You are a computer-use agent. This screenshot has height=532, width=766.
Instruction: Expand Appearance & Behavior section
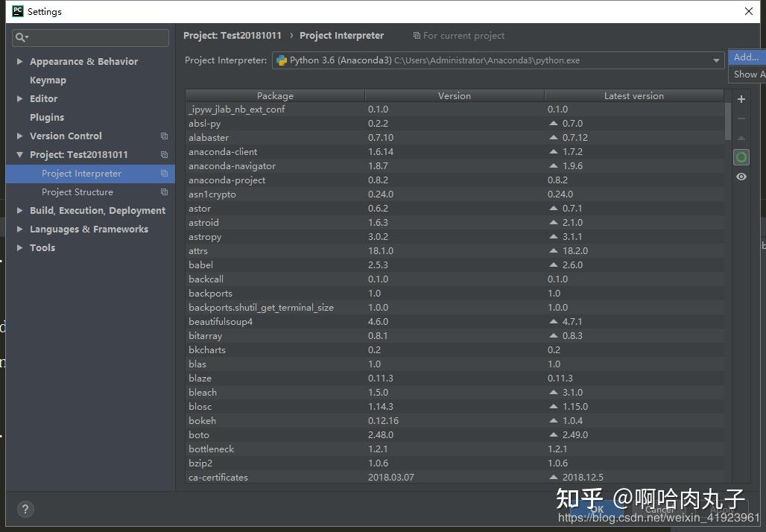[19, 61]
